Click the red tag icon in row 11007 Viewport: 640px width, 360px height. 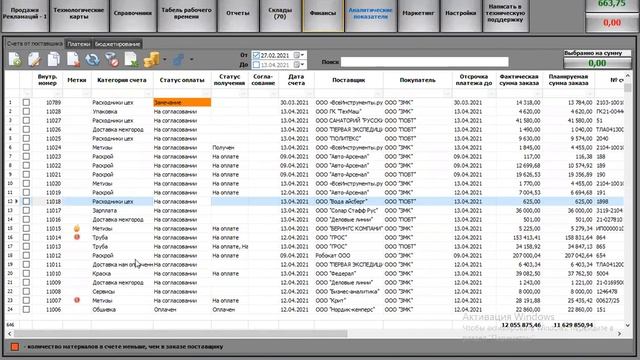coord(77,300)
